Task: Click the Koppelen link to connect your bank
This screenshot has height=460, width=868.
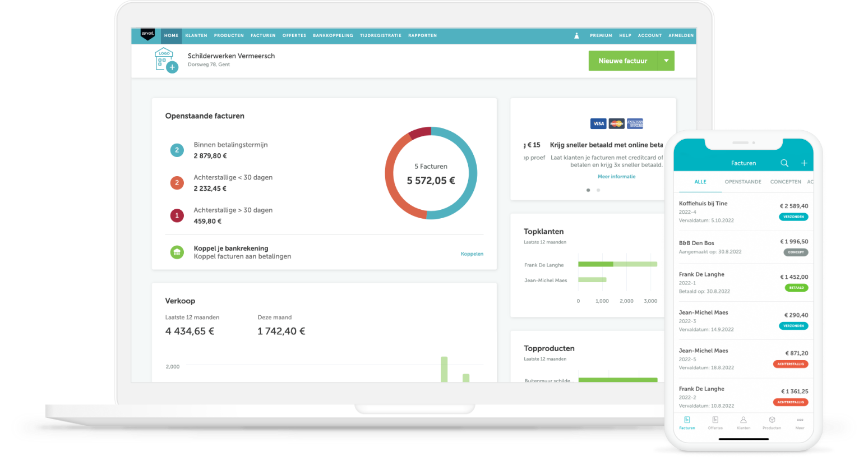Action: (x=472, y=254)
